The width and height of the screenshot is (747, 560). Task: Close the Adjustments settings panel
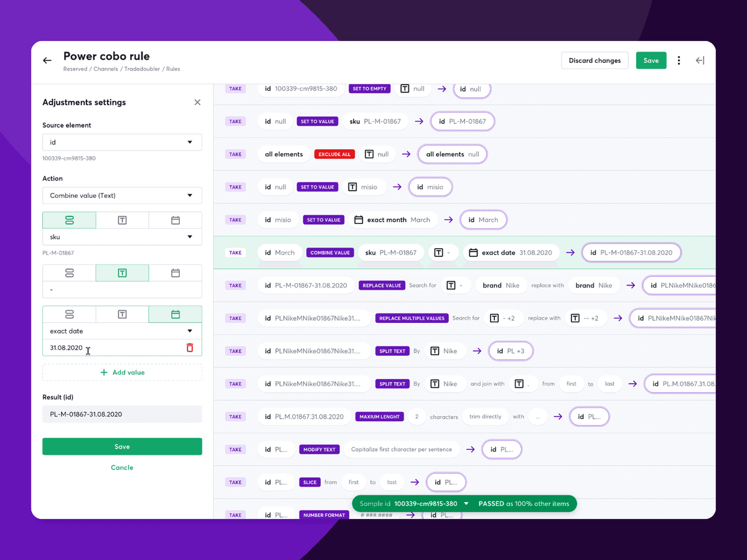[197, 102]
